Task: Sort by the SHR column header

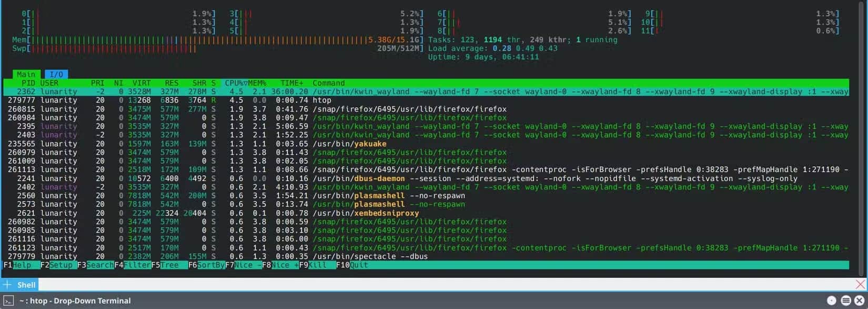Action: pyautogui.click(x=199, y=83)
